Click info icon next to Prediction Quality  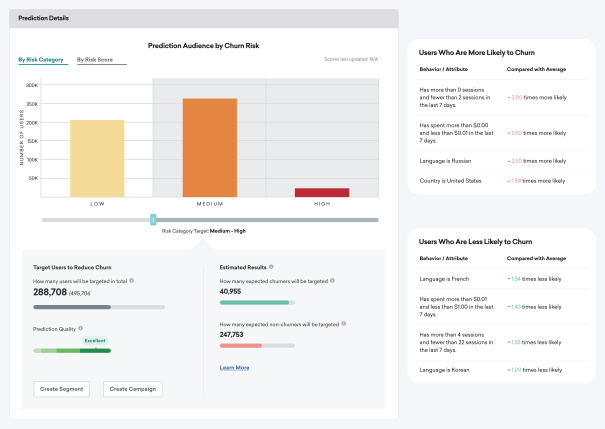(80, 328)
